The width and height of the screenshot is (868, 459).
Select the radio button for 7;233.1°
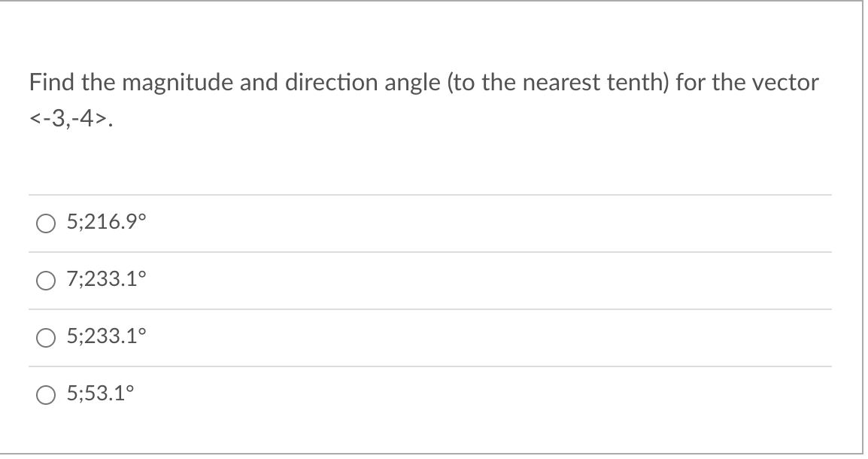pyautogui.click(x=46, y=279)
